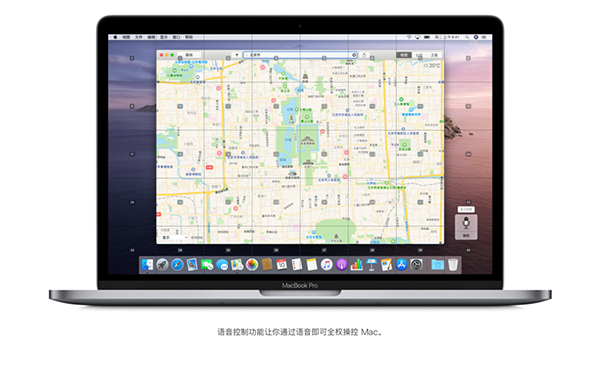This screenshot has height=375, width=600.
Task: Click the Siri icon in the menu bar
Action: 476,37
